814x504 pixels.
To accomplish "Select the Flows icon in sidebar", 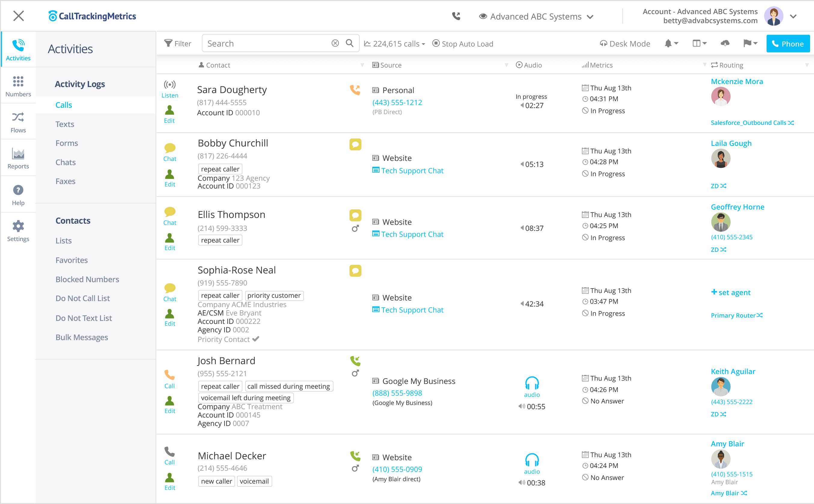I will point(18,122).
